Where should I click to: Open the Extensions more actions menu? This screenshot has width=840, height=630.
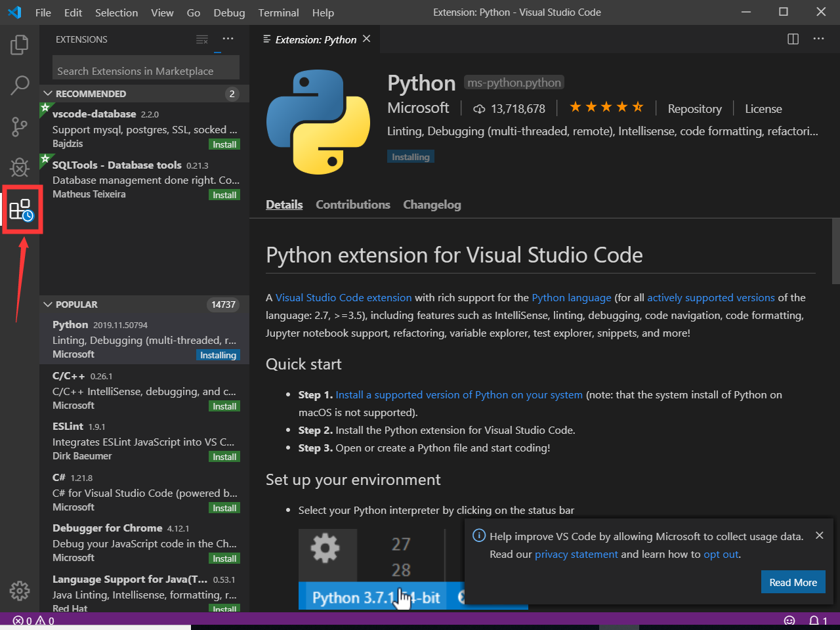click(228, 39)
